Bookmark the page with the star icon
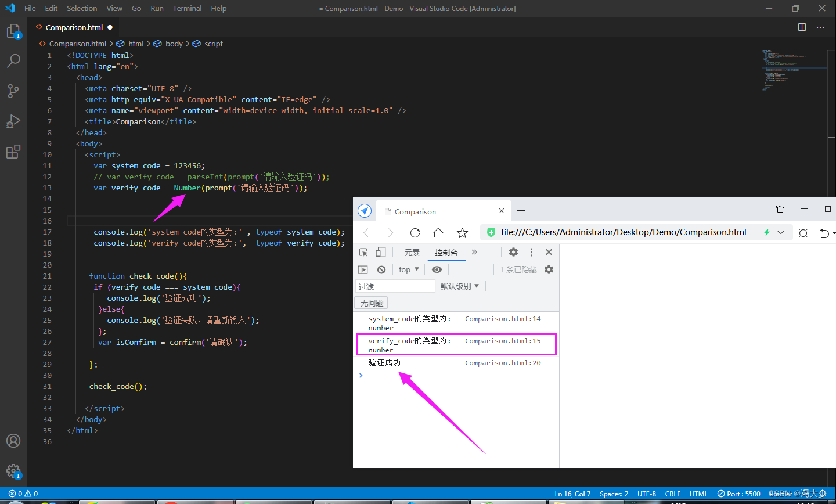The height and width of the screenshot is (504, 836). coord(462,233)
